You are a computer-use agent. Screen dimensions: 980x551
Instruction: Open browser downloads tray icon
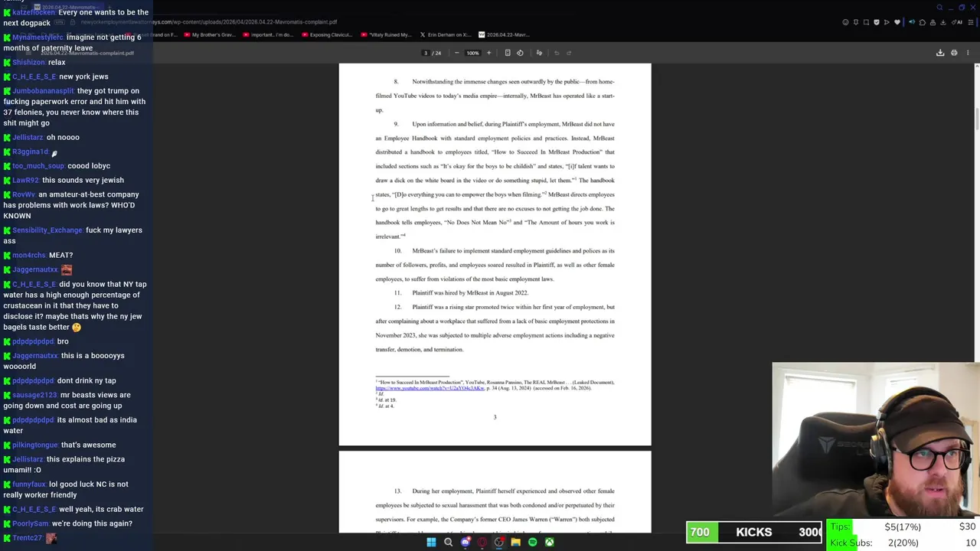(x=942, y=22)
